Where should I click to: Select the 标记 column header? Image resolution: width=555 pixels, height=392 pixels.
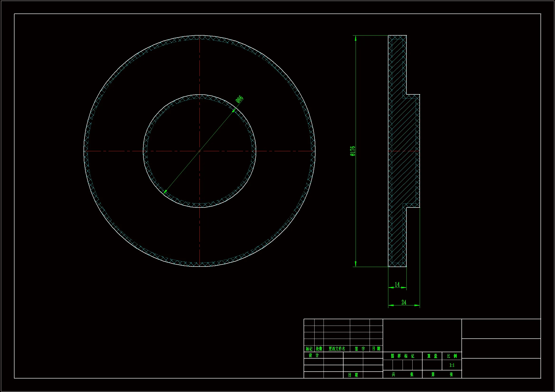[x=309, y=349]
